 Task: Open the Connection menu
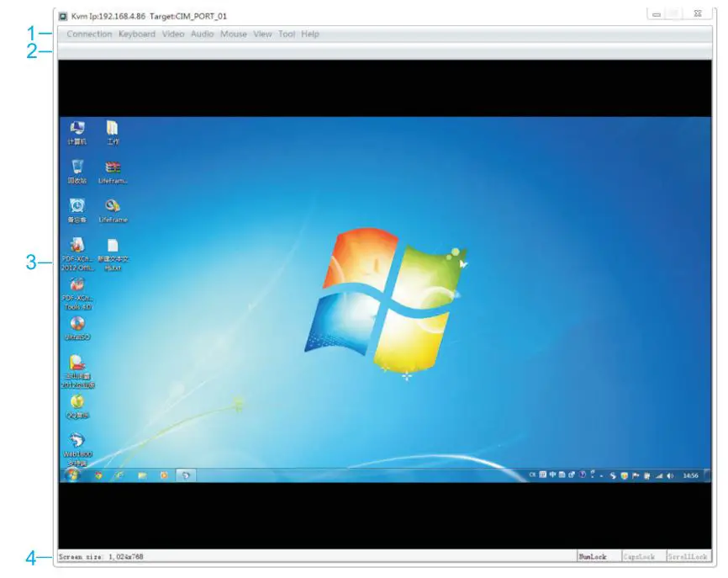(89, 34)
